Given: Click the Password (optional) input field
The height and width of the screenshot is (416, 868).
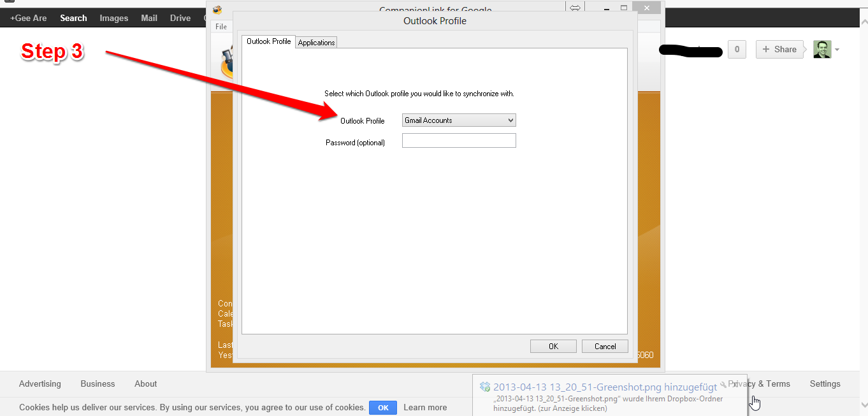Looking at the screenshot, I should (x=458, y=141).
